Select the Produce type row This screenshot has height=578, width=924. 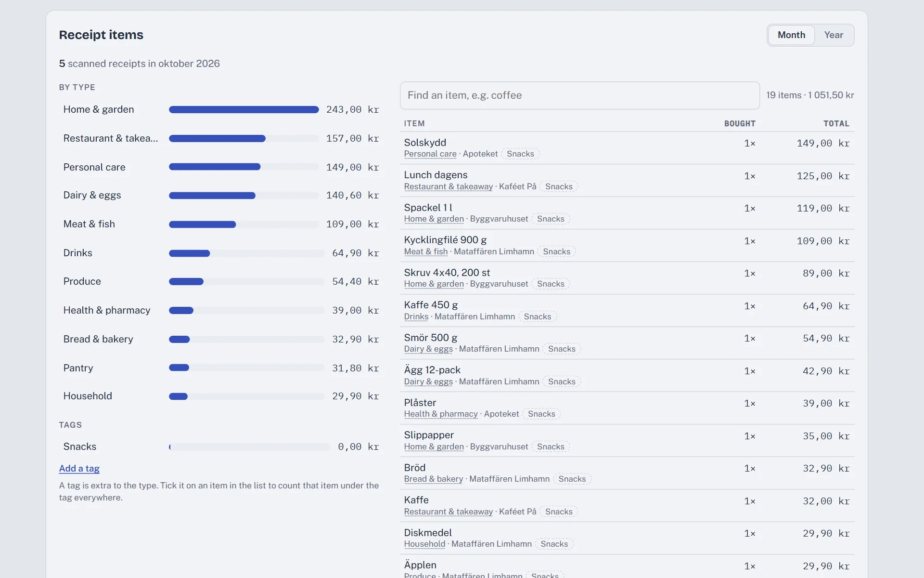(x=221, y=282)
